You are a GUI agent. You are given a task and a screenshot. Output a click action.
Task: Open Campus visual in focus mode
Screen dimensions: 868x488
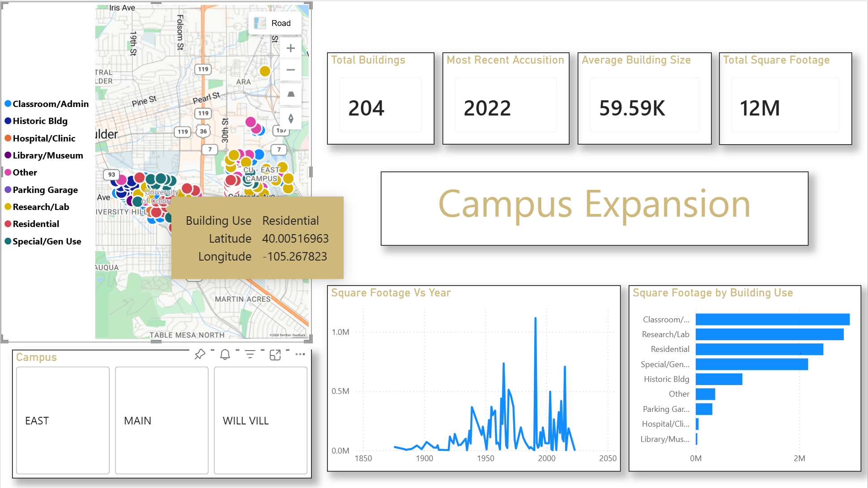pos(275,355)
